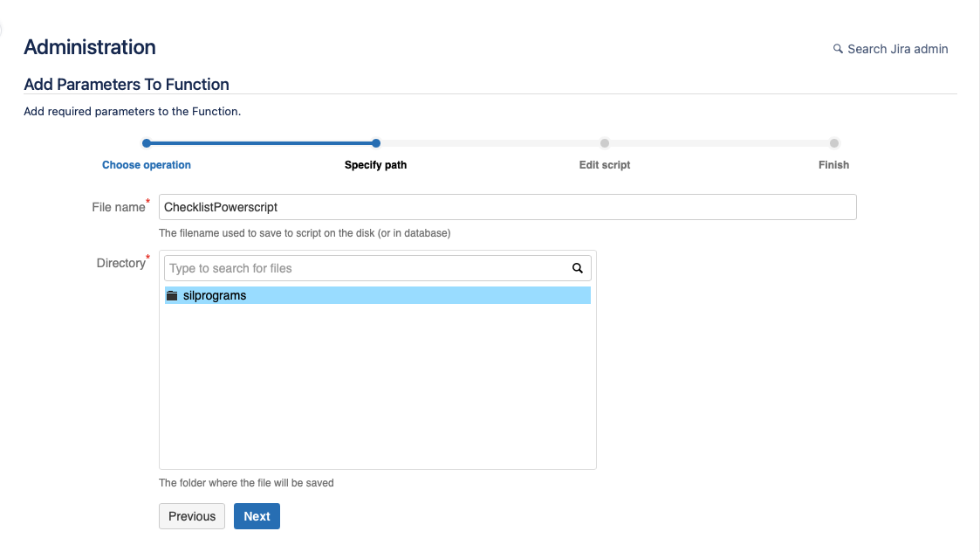Click the Specify path step dot
The image size is (980, 552).
click(375, 143)
